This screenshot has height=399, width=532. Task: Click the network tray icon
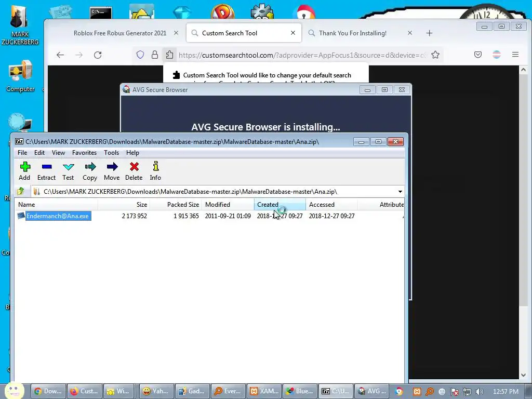point(467,392)
